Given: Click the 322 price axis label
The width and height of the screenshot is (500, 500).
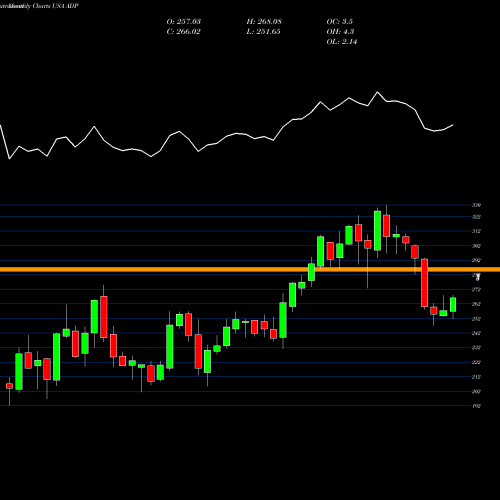Looking at the screenshot, I should coord(476,217).
